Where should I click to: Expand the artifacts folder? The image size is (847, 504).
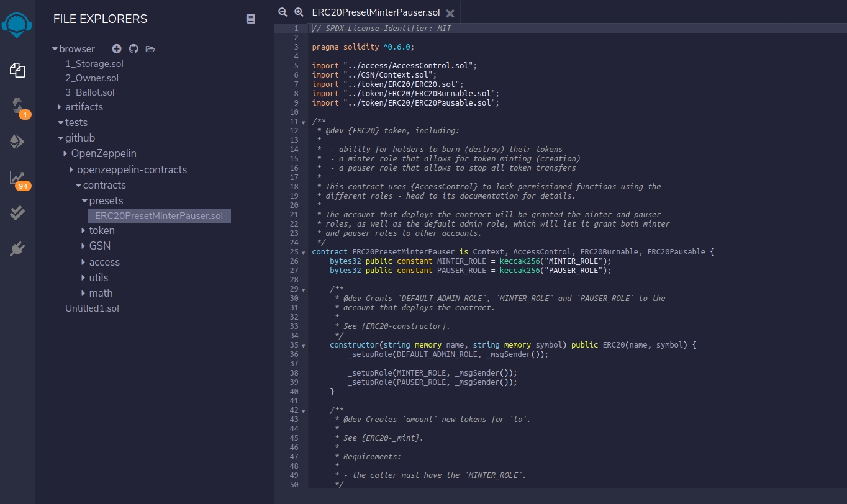[x=84, y=107]
